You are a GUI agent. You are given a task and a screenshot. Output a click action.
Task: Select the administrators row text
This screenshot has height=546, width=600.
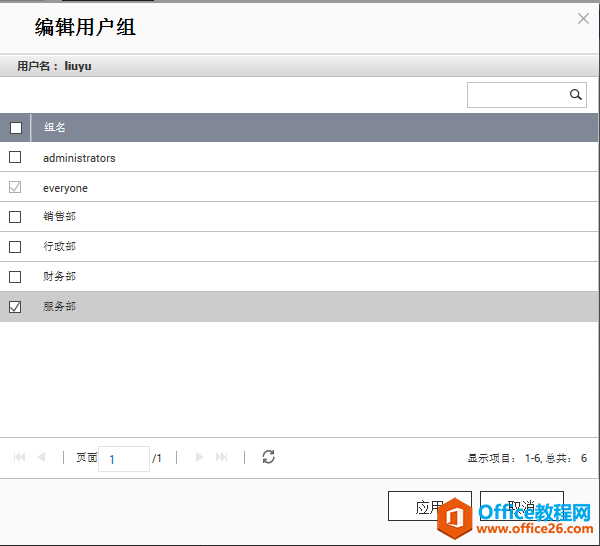tap(79, 158)
